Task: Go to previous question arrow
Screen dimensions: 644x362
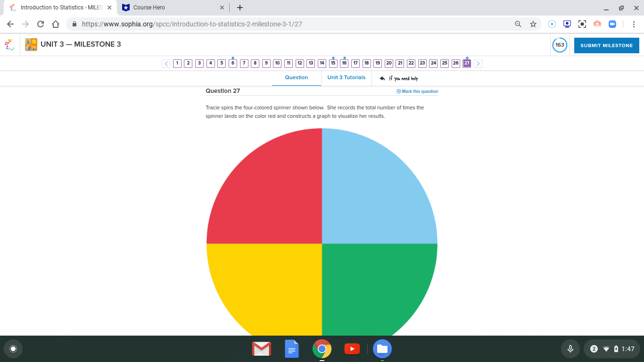Action: (166, 64)
